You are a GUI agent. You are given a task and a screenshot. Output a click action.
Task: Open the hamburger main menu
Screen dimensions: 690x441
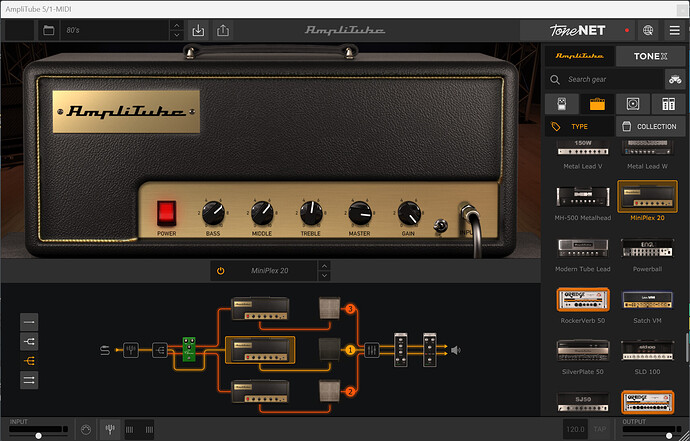675,30
